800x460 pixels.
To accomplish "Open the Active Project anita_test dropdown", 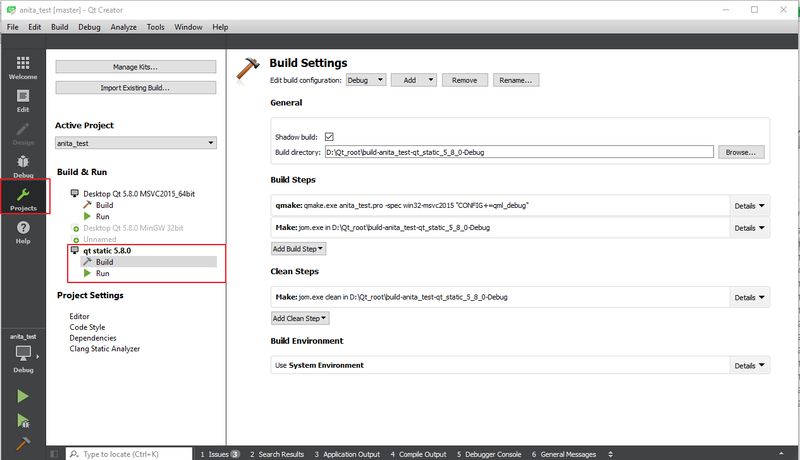I will click(136, 143).
